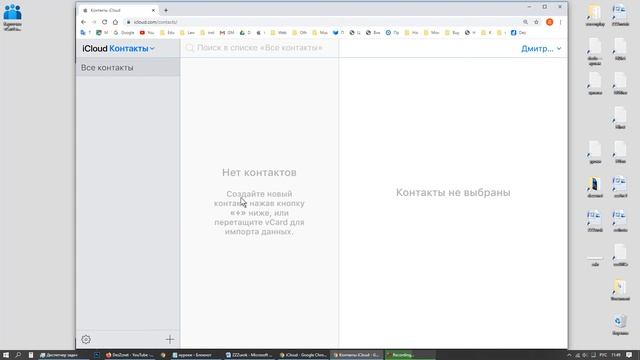Image resolution: width=640 pixels, height=360 pixels.
Task: Select the people-group desktop shortcut icon
Action: tap(13, 17)
